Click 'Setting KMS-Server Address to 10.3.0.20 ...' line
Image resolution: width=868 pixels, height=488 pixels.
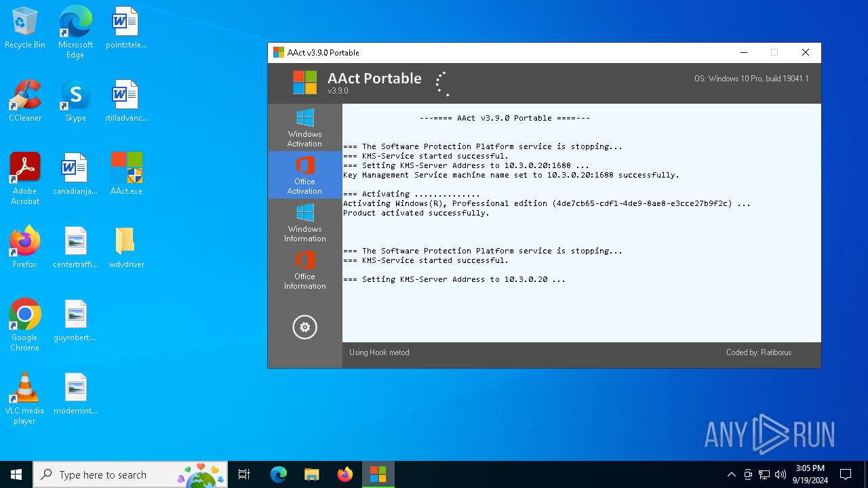454,279
